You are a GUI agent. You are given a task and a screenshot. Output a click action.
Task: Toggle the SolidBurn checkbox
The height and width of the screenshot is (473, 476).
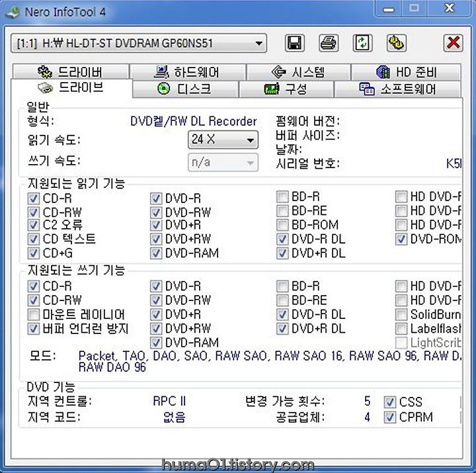pos(401,314)
